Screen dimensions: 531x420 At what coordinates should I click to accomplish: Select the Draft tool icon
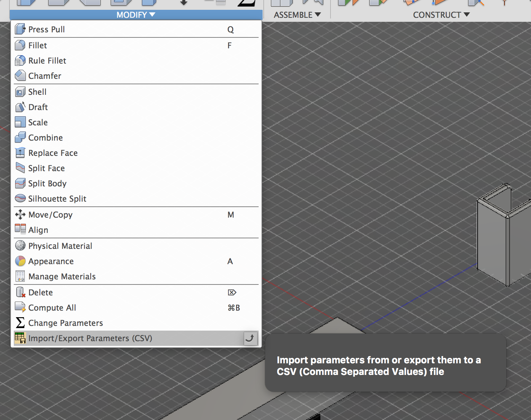[20, 107]
